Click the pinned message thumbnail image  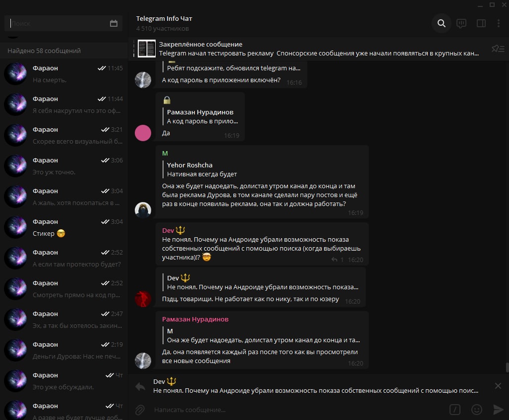point(146,49)
